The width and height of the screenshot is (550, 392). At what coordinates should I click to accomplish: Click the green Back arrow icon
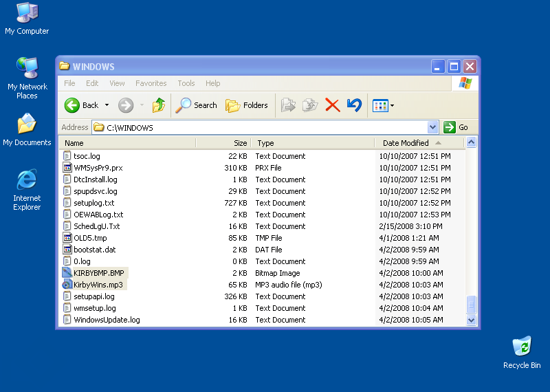pyautogui.click(x=72, y=105)
